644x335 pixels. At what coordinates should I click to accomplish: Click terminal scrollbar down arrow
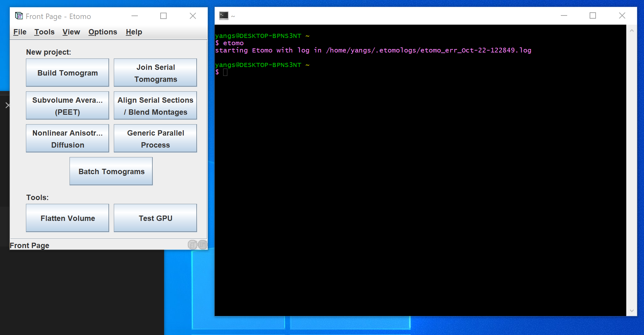(x=632, y=311)
